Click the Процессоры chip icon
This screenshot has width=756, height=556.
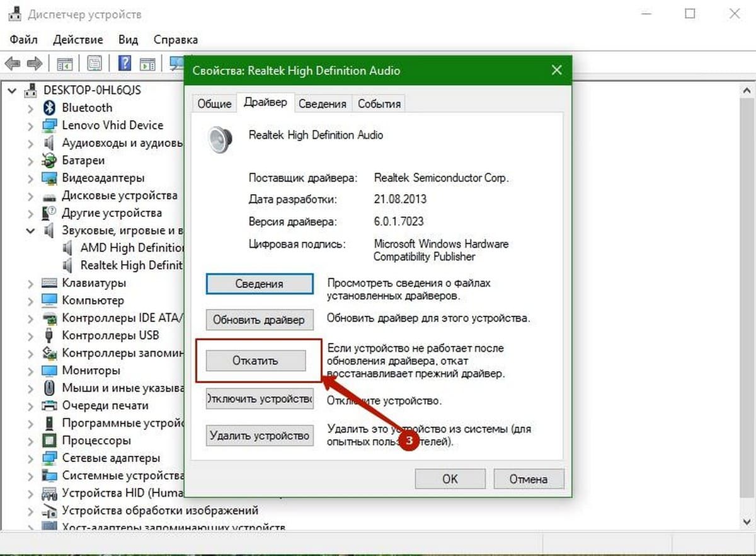pos(49,441)
